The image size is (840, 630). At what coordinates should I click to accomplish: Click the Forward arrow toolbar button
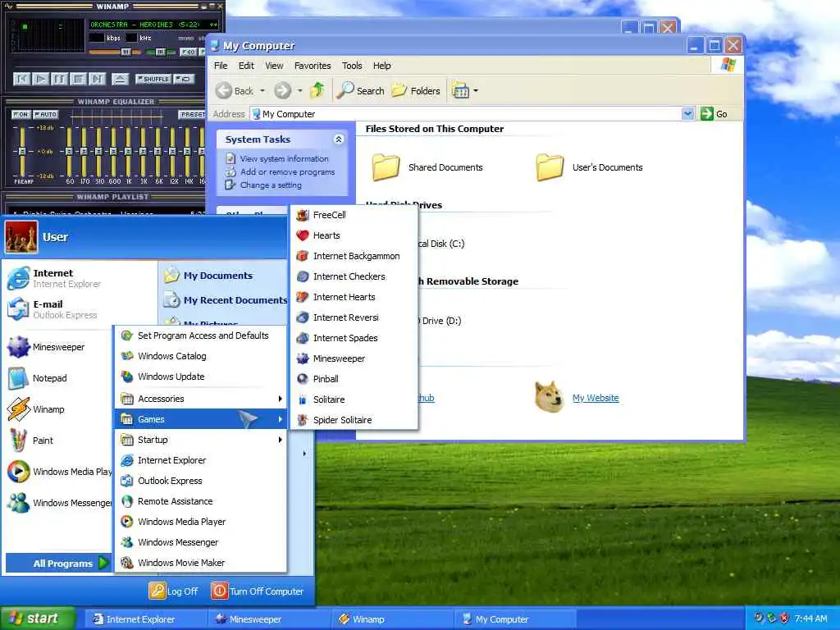(282, 90)
